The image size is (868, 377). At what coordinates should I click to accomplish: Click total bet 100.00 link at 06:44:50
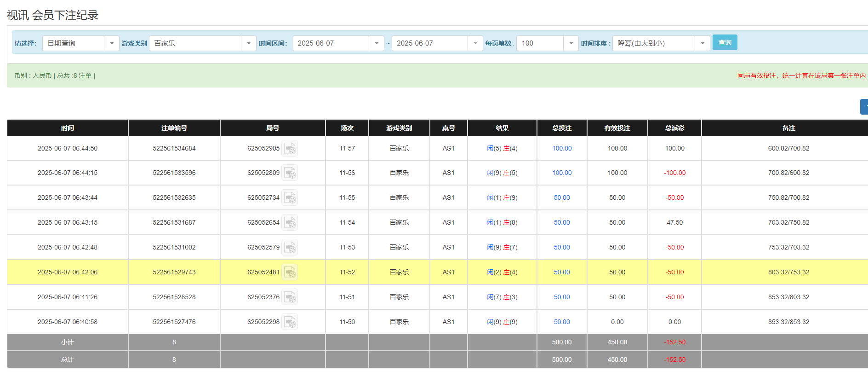[x=562, y=149]
